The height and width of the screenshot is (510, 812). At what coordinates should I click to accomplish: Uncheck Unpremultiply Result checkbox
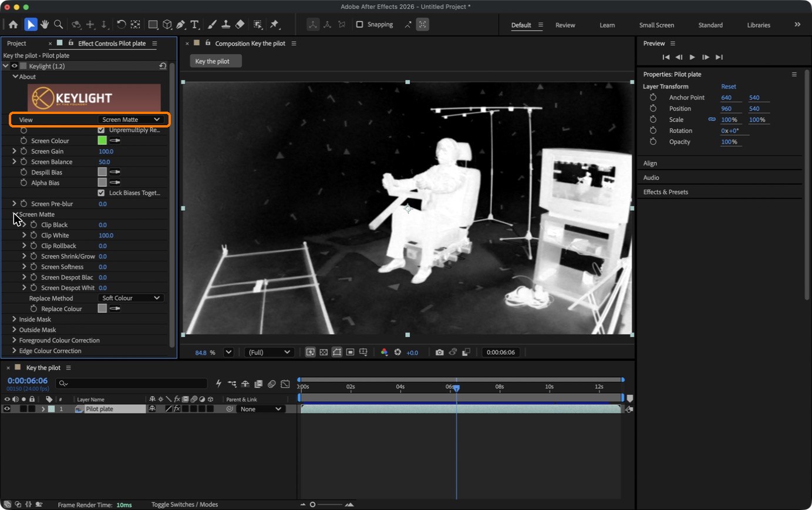101,130
